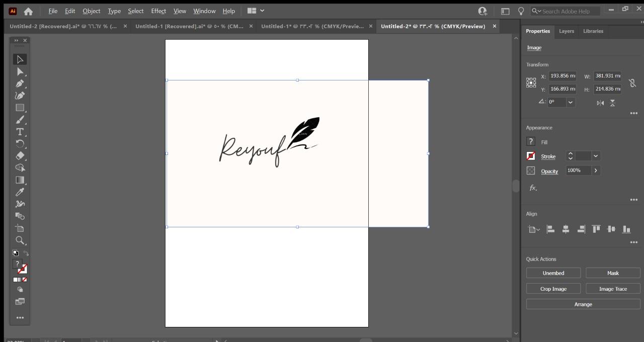Reset to default fill and stroke
644x342 pixels.
coord(16,253)
